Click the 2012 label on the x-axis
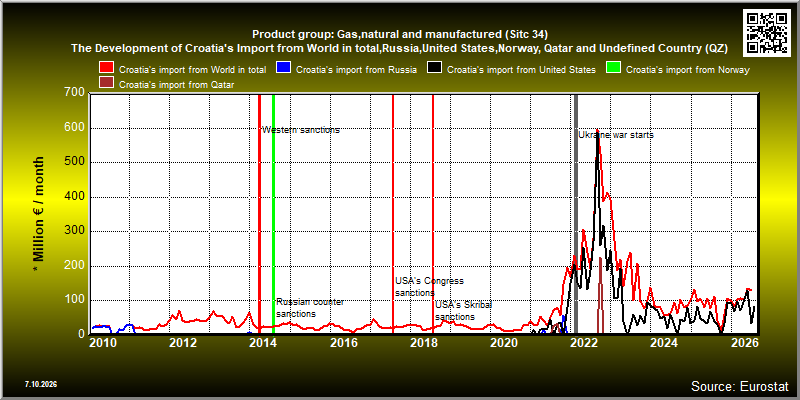Image resolution: width=800 pixels, height=400 pixels. coord(182,343)
